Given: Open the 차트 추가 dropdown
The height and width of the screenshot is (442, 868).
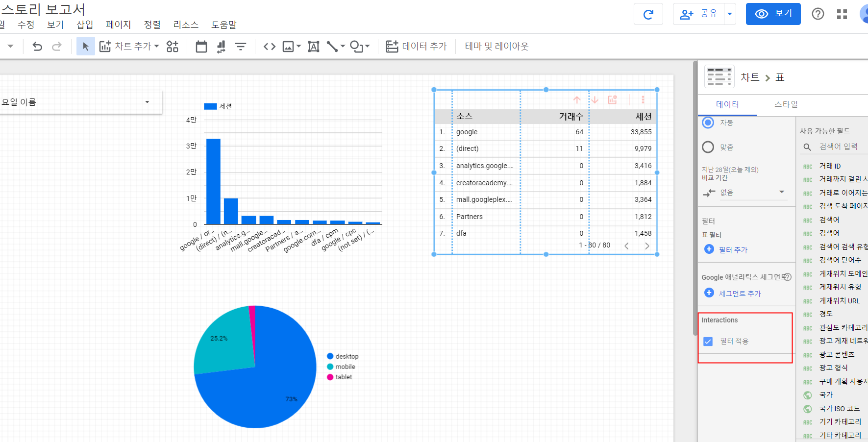Looking at the screenshot, I should (x=130, y=47).
